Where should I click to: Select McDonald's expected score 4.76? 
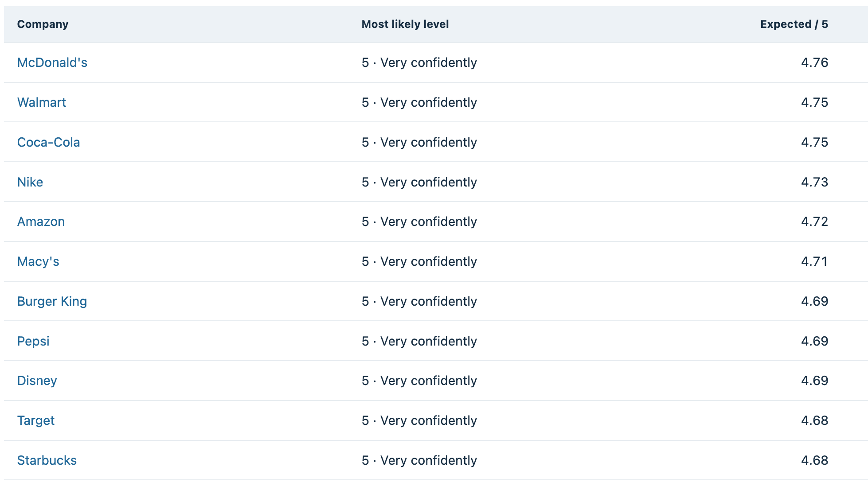[814, 62]
